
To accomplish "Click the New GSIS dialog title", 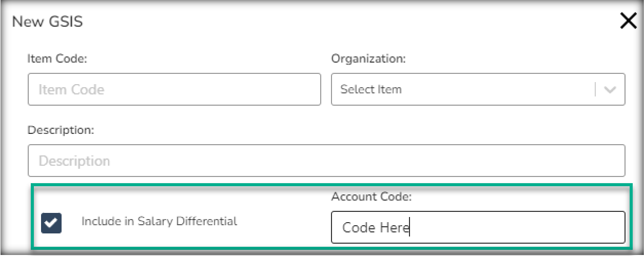I will pyautogui.click(x=48, y=22).
